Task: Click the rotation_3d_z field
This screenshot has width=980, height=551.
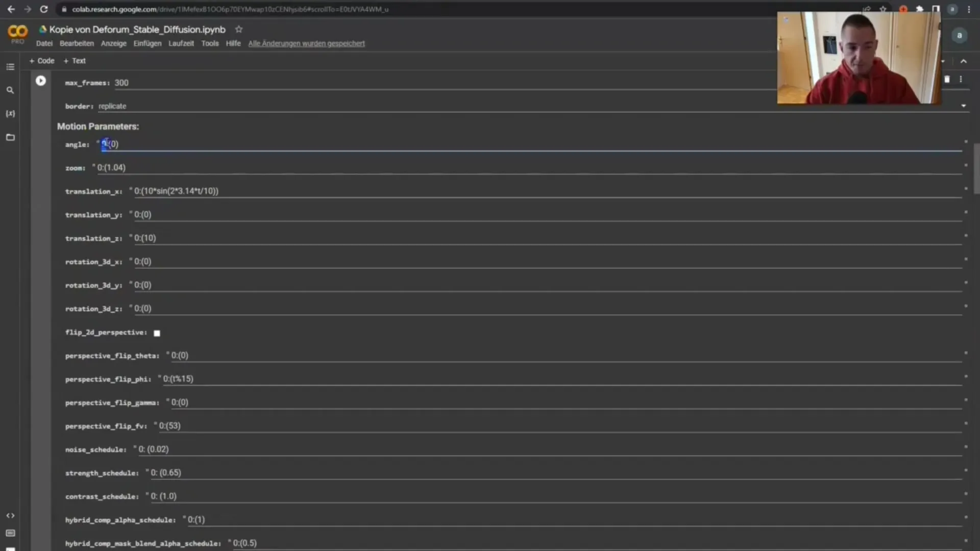Action: coord(547,309)
